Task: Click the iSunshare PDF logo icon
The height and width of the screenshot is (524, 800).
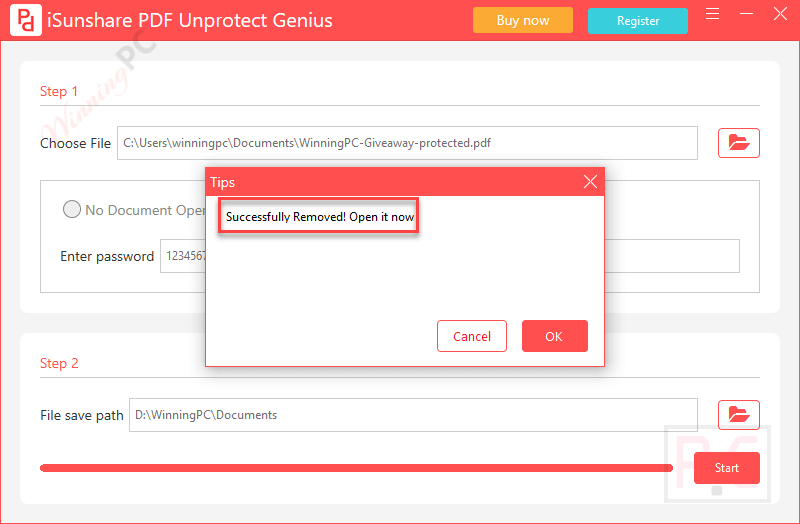Action: tap(26, 20)
